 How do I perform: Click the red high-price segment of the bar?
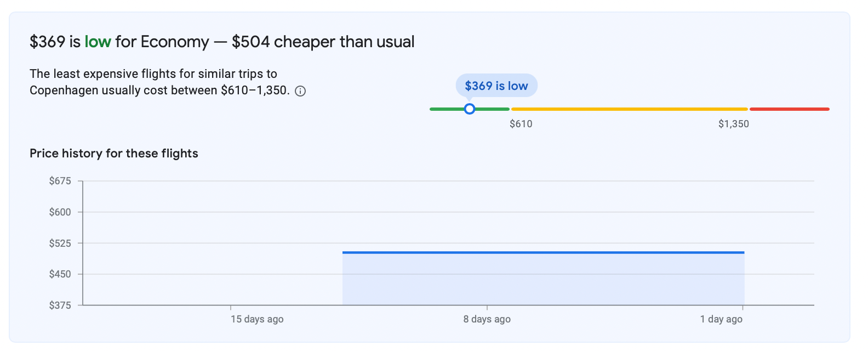coord(789,109)
